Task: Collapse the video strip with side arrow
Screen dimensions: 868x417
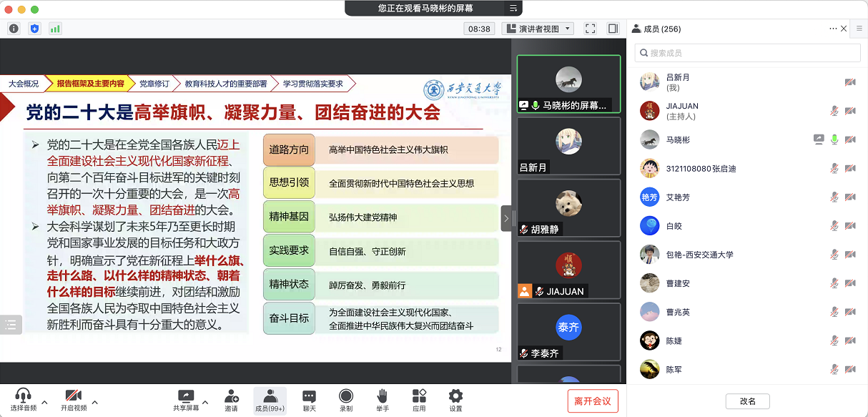Action: (x=506, y=218)
